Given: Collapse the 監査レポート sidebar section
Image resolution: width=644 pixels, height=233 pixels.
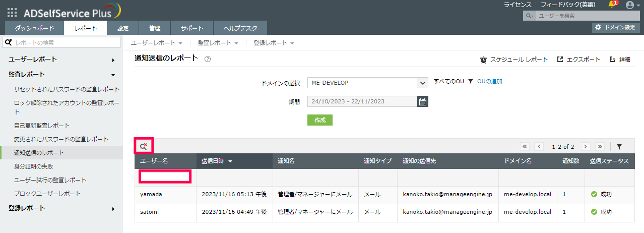Looking at the screenshot, I should tap(113, 75).
